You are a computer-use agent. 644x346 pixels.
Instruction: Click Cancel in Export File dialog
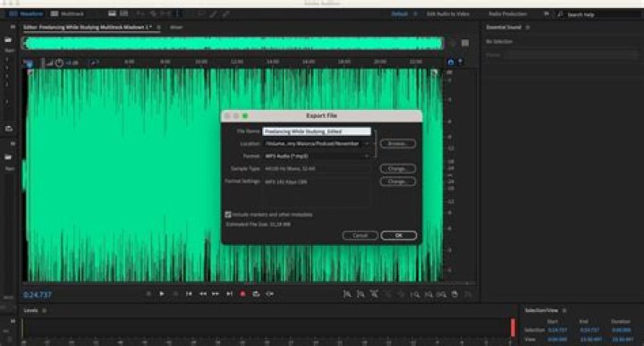pyautogui.click(x=360, y=236)
